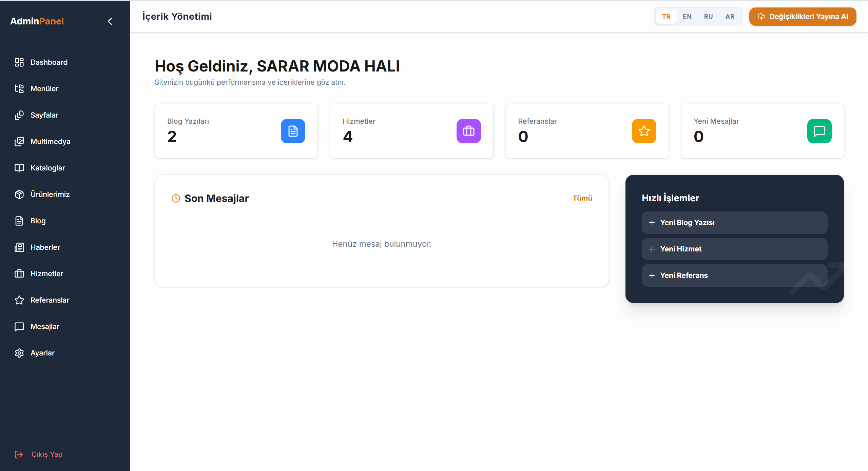Click the Dashboard grid icon in sidebar
The width and height of the screenshot is (868, 471).
19,62
